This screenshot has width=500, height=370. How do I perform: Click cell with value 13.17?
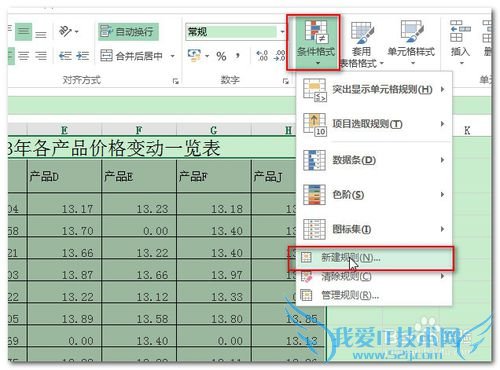[64, 205]
